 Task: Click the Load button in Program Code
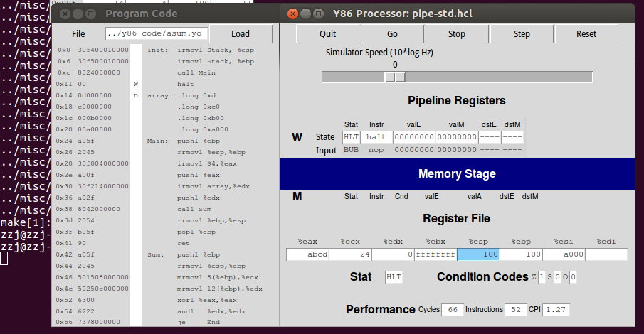241,34
